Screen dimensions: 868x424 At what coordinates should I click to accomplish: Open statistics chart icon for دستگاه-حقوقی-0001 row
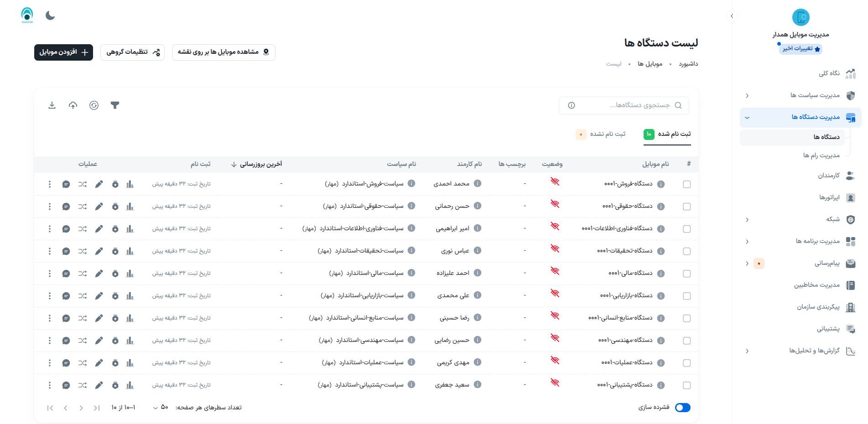pos(130,207)
